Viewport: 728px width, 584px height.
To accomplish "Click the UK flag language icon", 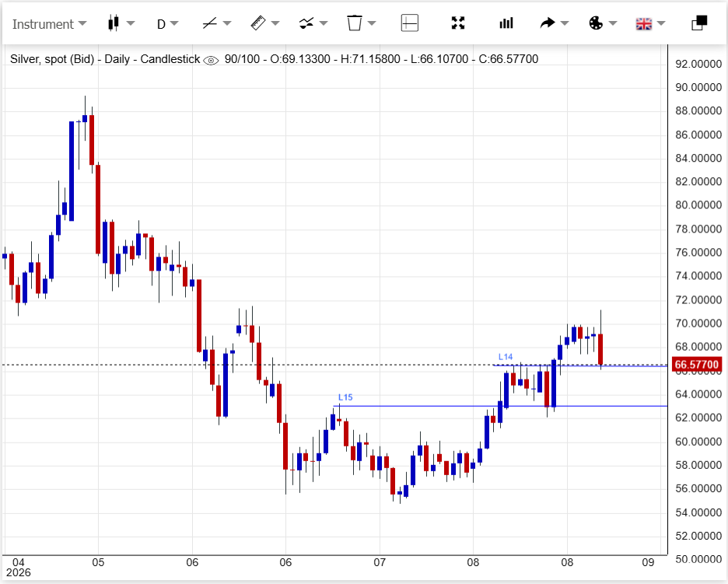I will tap(644, 23).
